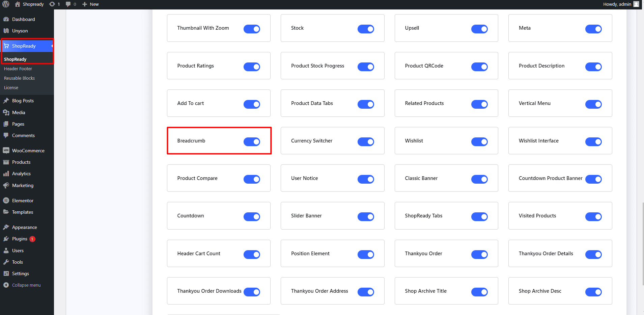Click the comments bubble icon in admin bar
This screenshot has width=644, height=315.
(x=68, y=4)
